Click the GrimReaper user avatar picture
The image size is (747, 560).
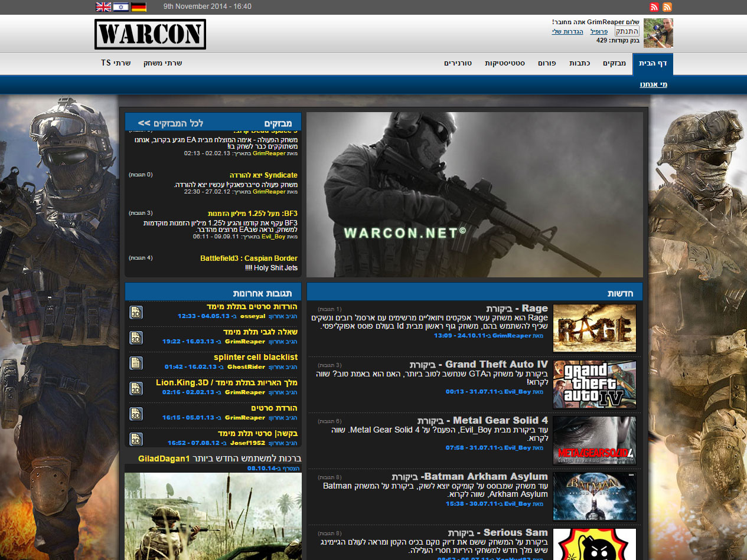click(658, 33)
